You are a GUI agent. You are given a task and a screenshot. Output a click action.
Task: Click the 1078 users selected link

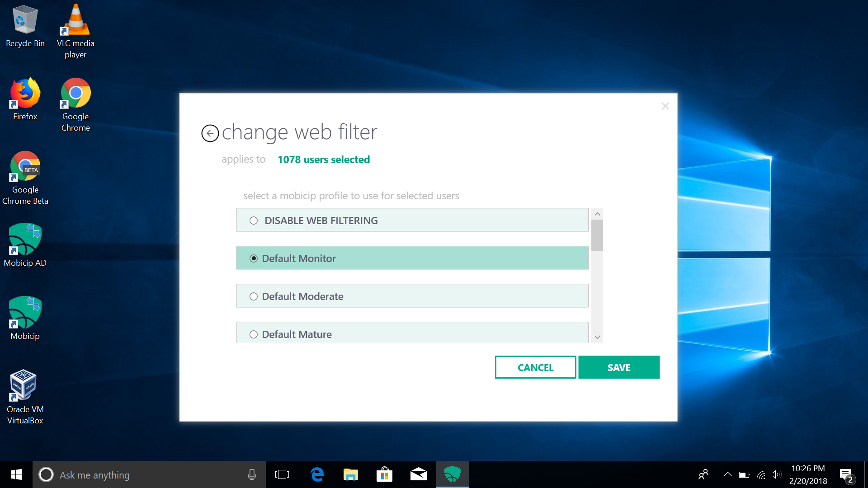pos(324,160)
